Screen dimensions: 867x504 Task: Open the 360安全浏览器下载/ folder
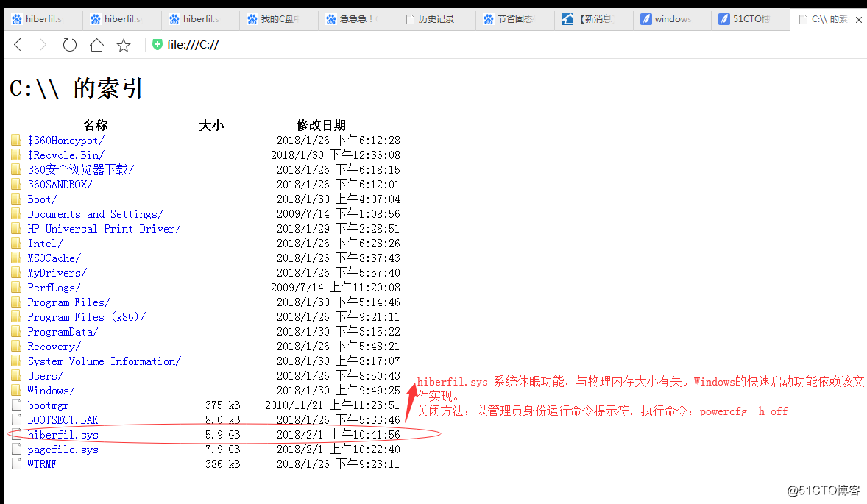click(x=81, y=170)
